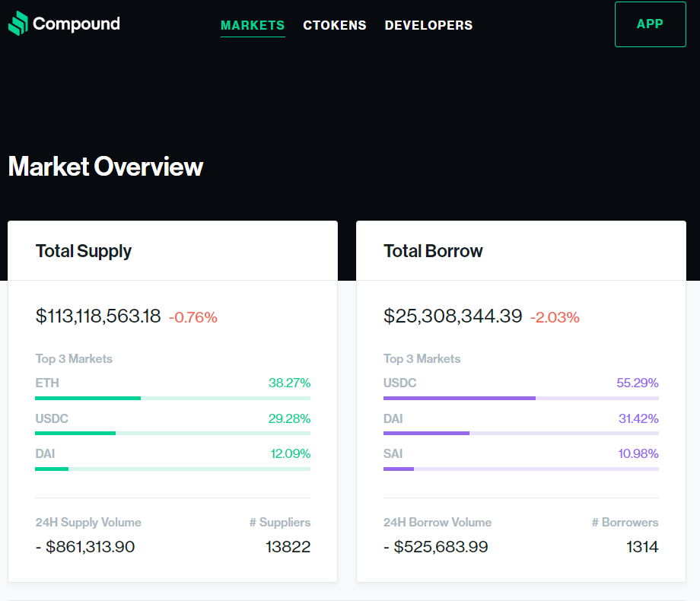Select SAI in Total Borrow markets

click(x=393, y=454)
